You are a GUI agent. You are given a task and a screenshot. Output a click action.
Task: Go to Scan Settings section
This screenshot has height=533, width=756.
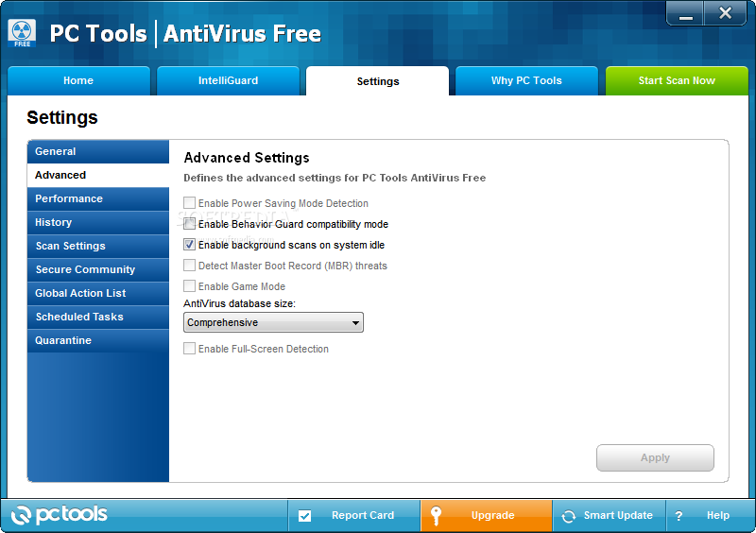[98, 246]
